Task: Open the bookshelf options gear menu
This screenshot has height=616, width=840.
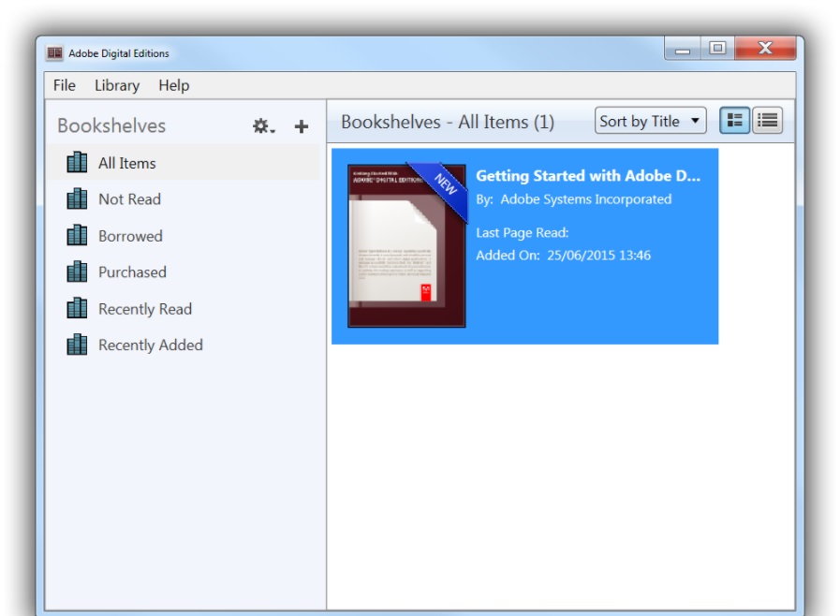Action: [x=263, y=126]
